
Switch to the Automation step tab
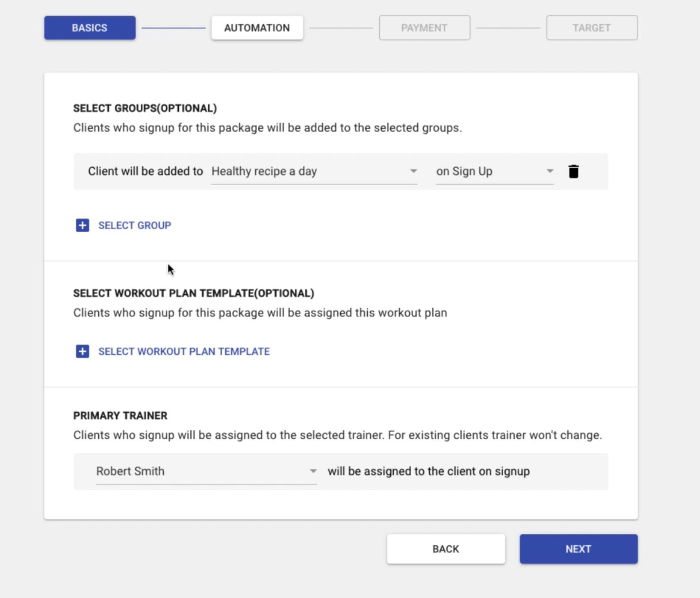point(257,28)
